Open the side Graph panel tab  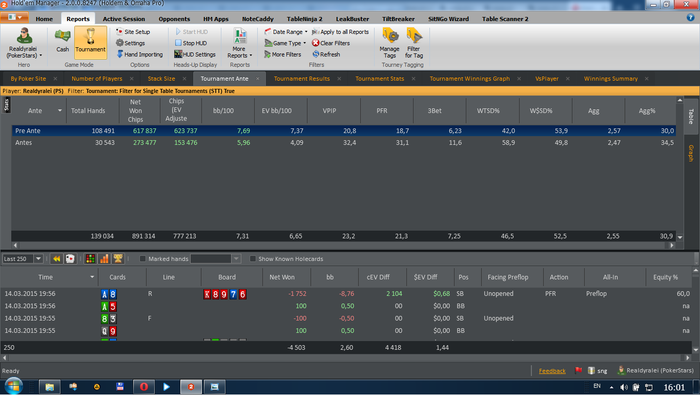(691, 153)
